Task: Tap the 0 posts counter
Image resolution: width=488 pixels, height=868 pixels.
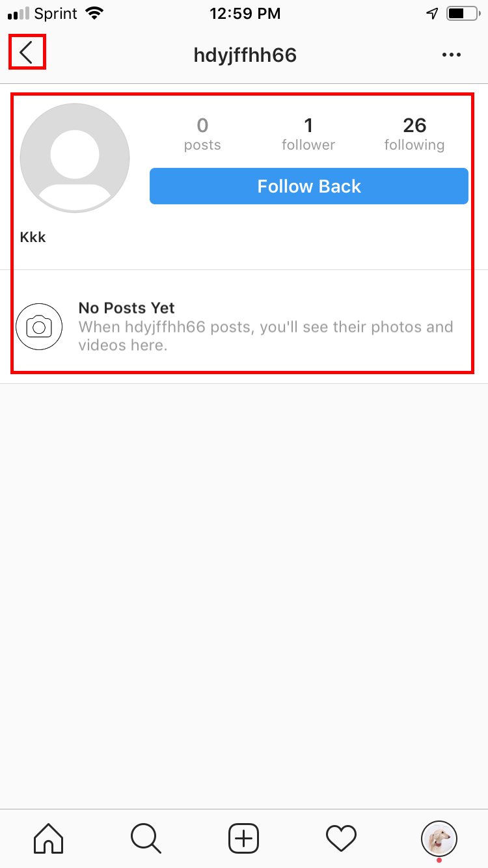Action: pyautogui.click(x=202, y=134)
